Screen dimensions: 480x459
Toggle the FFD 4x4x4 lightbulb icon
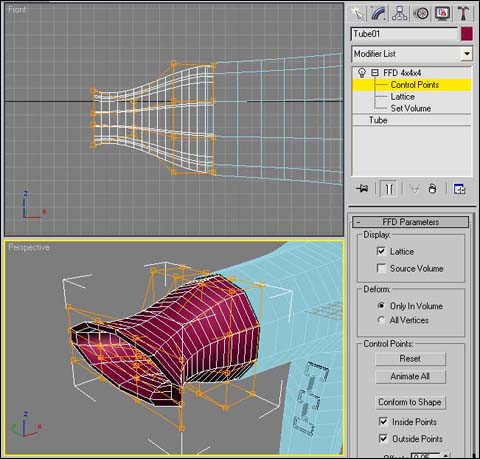coord(361,73)
